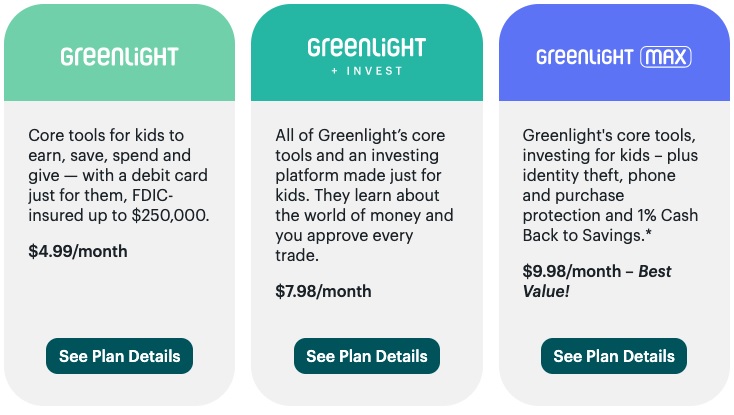This screenshot has height=415, width=734.
Task: Click the purple Max header banner
Action: coord(614,52)
